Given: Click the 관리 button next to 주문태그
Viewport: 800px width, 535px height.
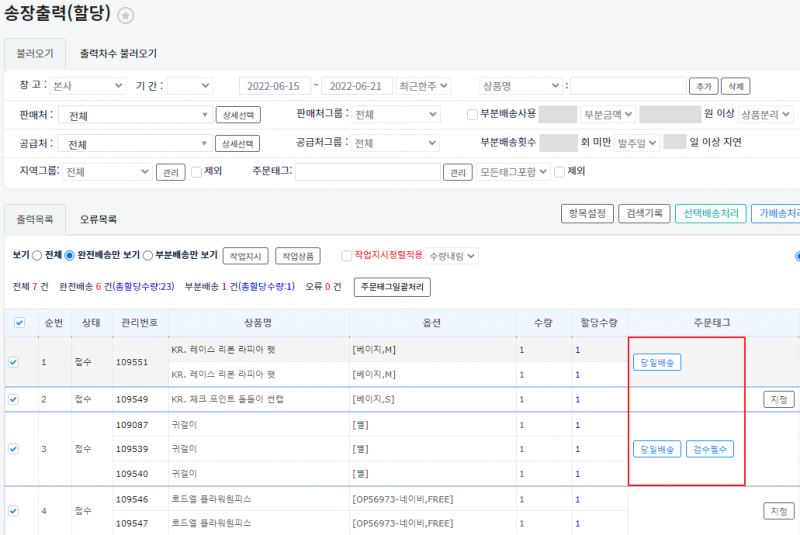Looking at the screenshot, I should [x=458, y=172].
